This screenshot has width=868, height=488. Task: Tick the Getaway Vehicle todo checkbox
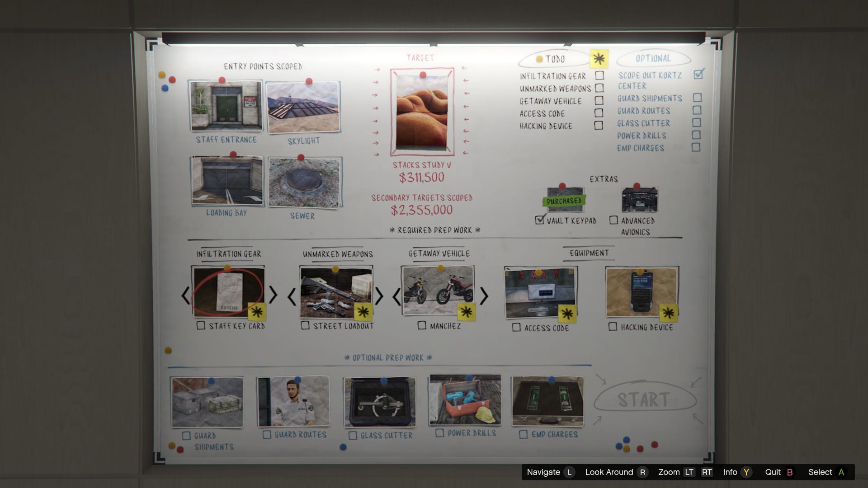pyautogui.click(x=599, y=100)
